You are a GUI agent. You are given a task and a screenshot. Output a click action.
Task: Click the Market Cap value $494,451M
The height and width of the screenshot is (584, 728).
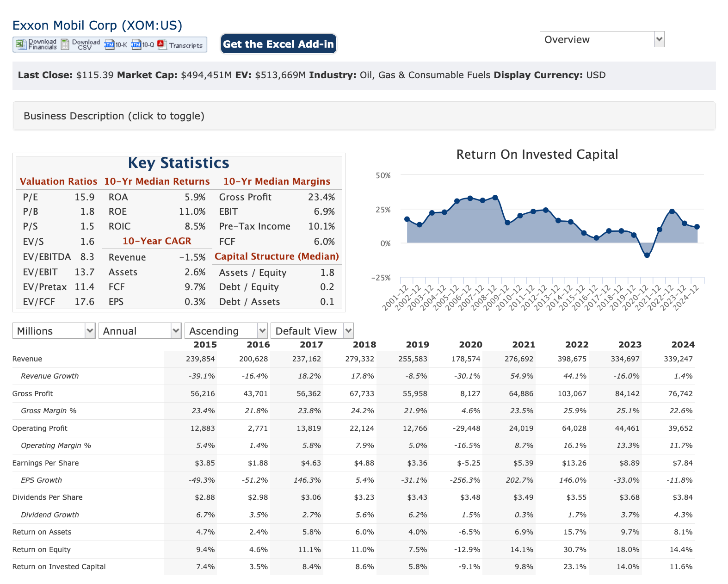(206, 75)
